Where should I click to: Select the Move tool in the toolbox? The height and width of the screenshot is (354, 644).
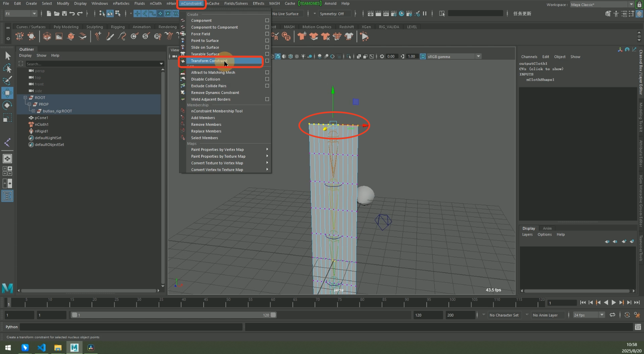[x=7, y=93]
